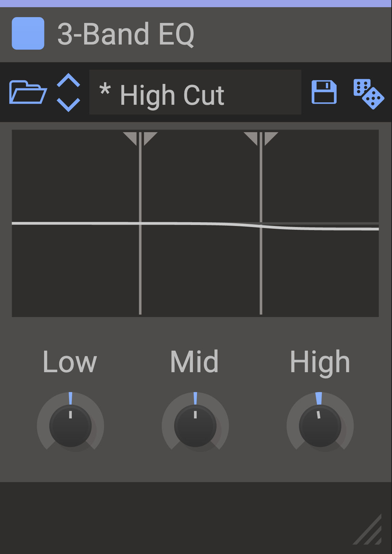This screenshot has width=392, height=554.
Task: Click the Low gain knob
Action: click(x=70, y=426)
